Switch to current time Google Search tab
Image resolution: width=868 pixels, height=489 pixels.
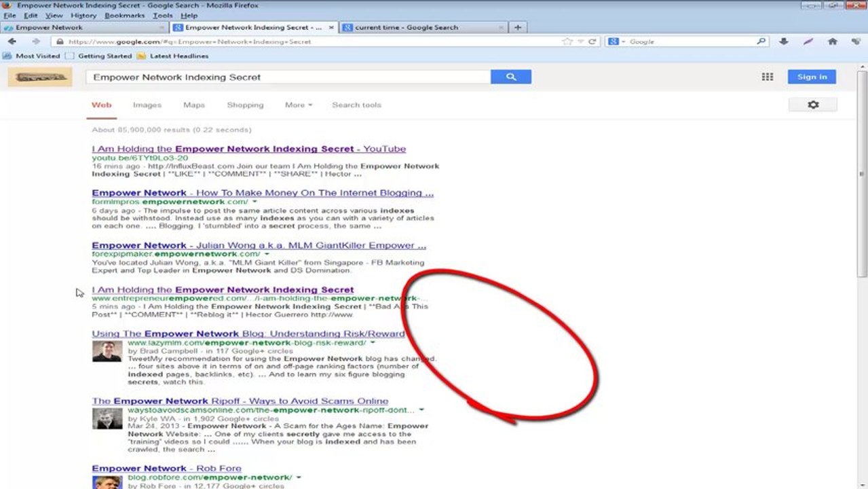(x=423, y=28)
